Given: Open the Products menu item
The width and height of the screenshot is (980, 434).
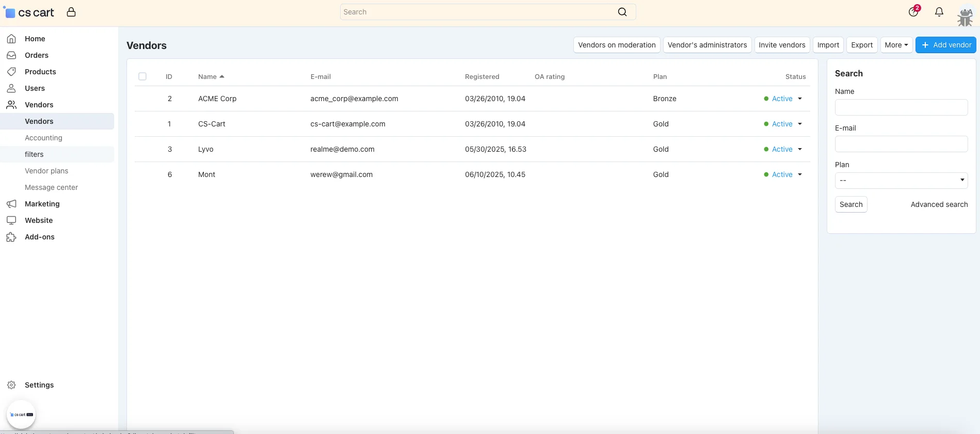Looking at the screenshot, I should click(x=40, y=72).
